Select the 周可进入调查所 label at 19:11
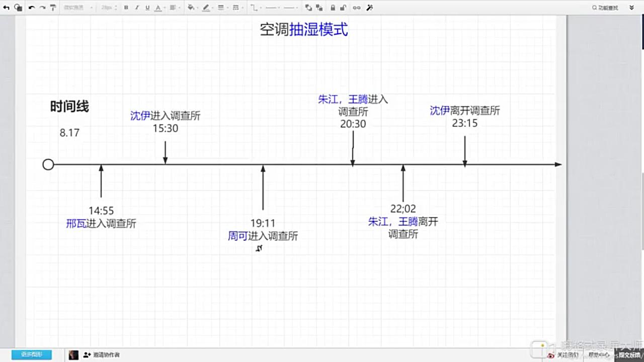Viewport: 644px width, 362px height. pos(263,236)
